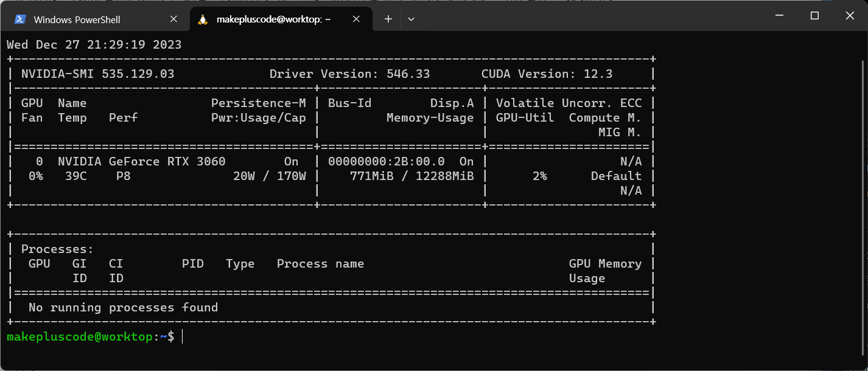
Task: Click the 'Persistence-M' column header
Action: (x=258, y=103)
